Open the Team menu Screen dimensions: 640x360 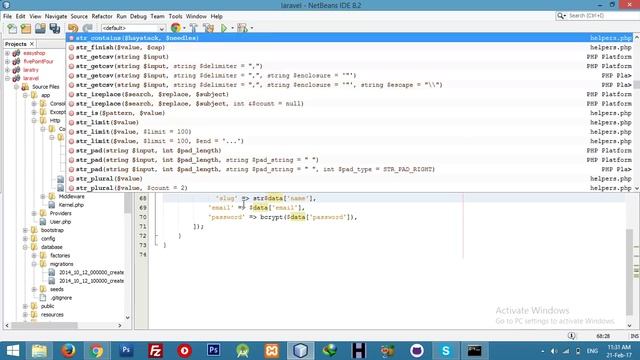pyautogui.click(x=158, y=16)
